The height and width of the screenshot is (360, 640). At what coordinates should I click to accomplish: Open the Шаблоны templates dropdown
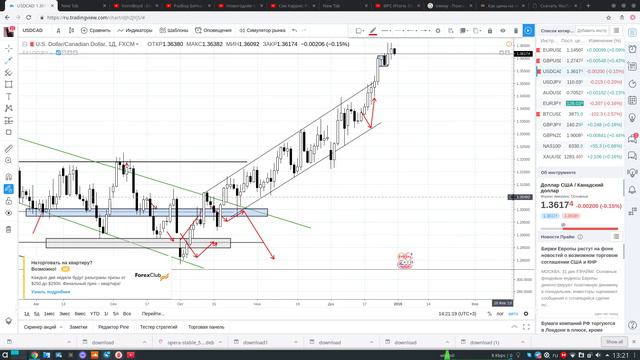point(174,31)
